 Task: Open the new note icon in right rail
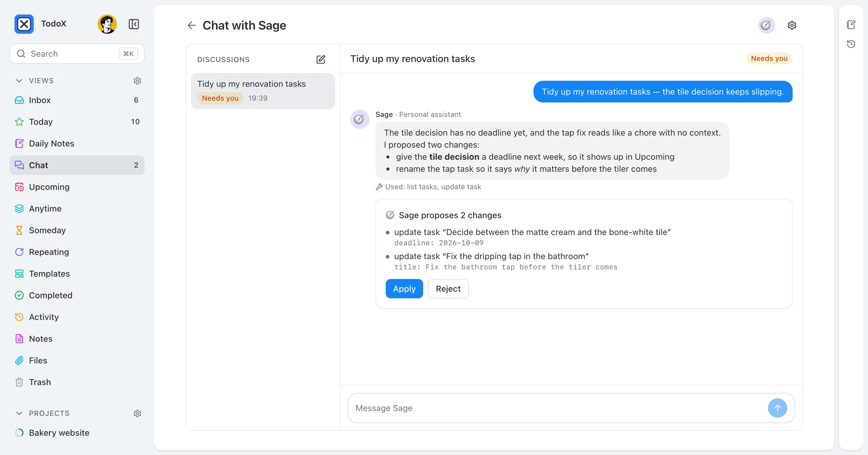pos(851,25)
